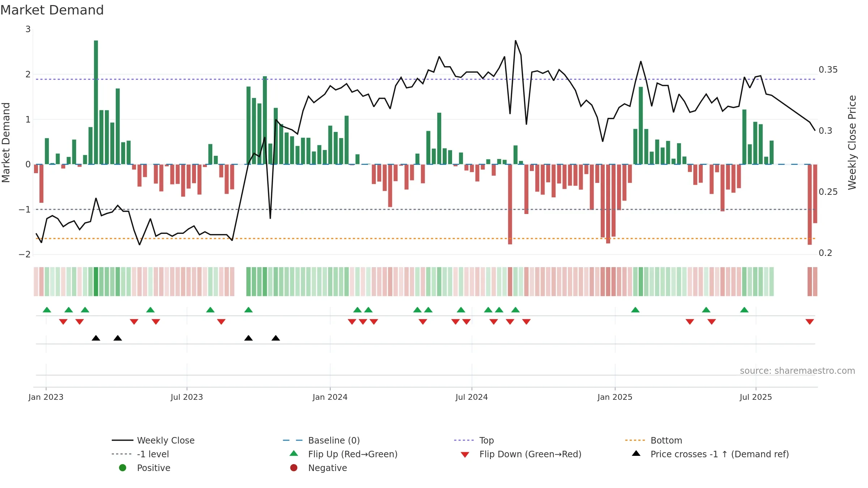Click the Jul 2023 axis label
The image size is (868, 488).
pos(187,397)
